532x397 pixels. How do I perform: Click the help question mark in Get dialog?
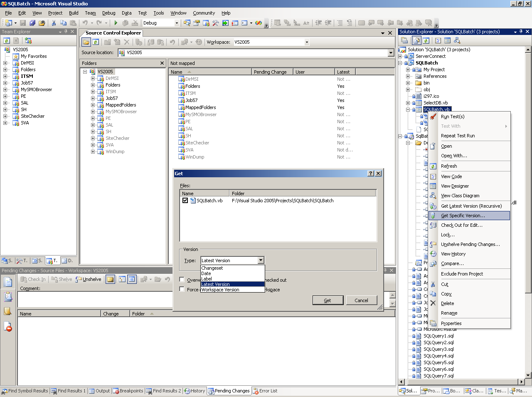pos(371,174)
